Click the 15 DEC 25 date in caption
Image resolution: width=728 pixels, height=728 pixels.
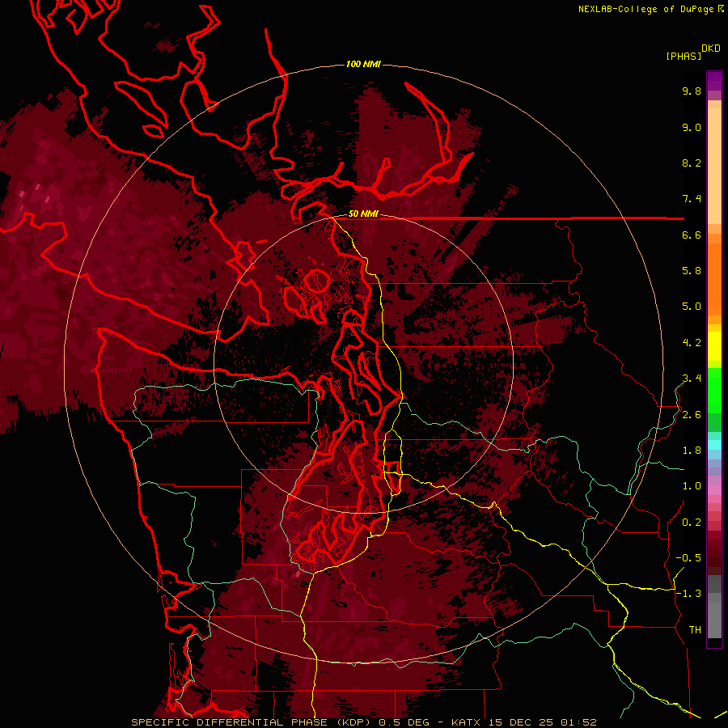pyautogui.click(x=522, y=722)
